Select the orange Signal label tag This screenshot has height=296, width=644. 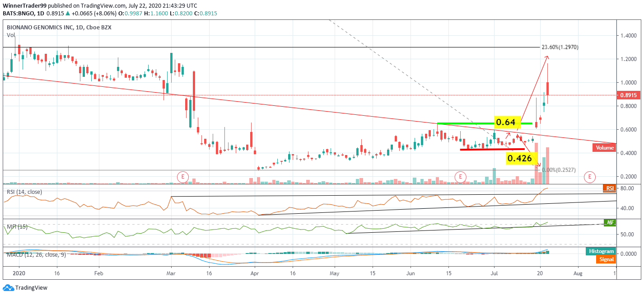tap(605, 259)
